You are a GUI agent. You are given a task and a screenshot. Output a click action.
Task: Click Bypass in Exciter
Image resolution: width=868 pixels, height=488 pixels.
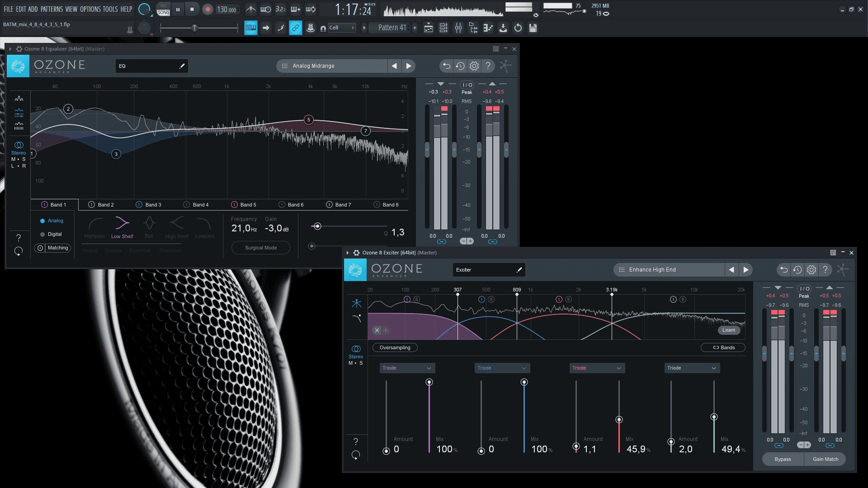[783, 459]
